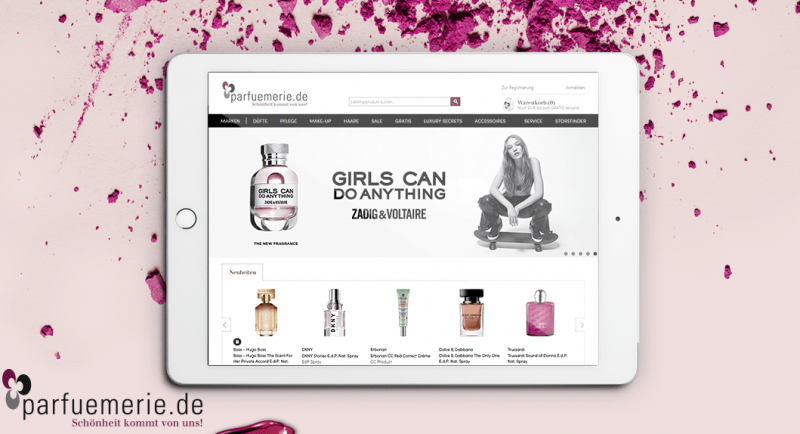Open the MAKE-UP menu
Image resolution: width=800 pixels, height=434 pixels.
(x=320, y=121)
